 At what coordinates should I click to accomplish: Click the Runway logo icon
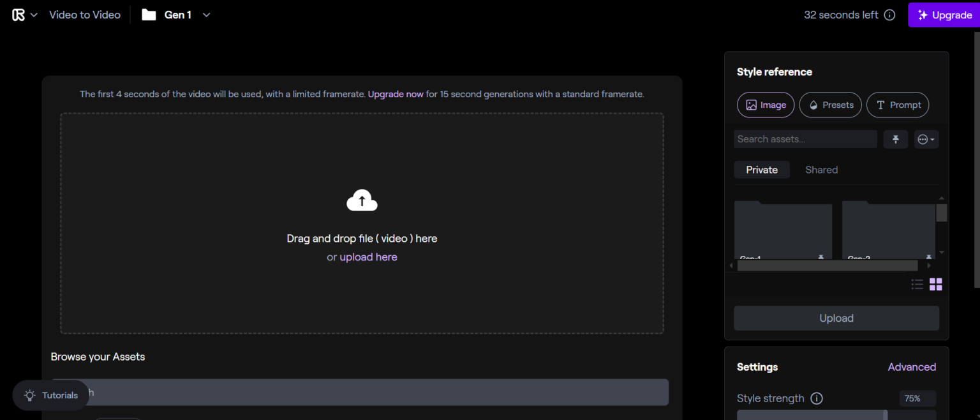click(19, 15)
